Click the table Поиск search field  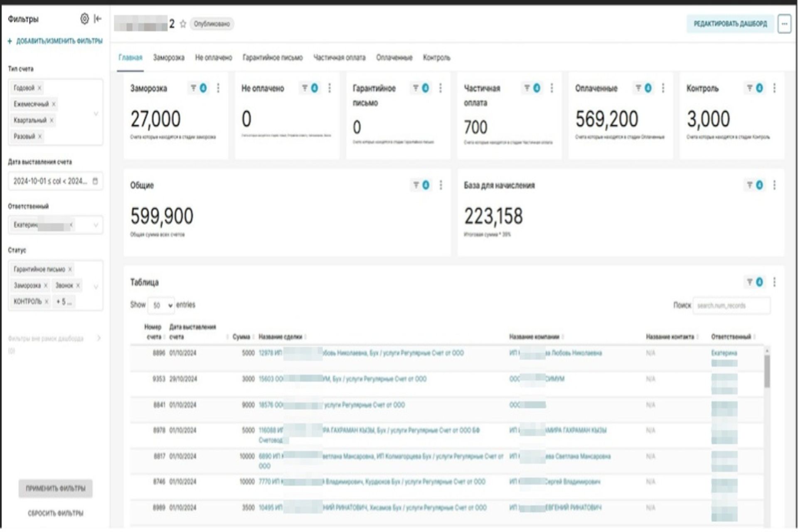(731, 305)
